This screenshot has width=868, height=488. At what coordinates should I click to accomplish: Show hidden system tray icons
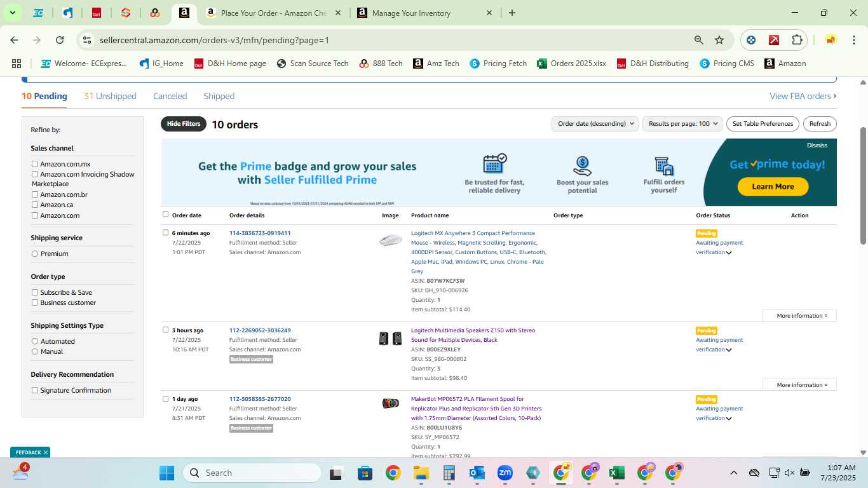[x=733, y=473]
